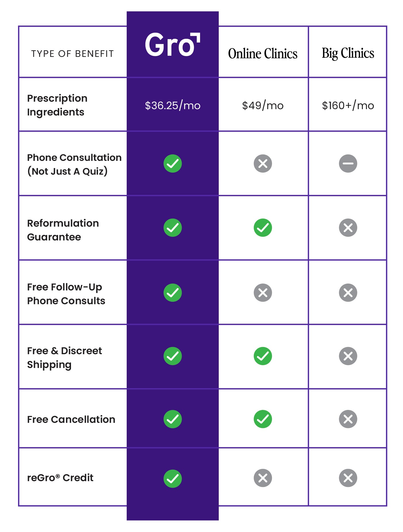Click Big Clinics' gray X for Free & Discreet Shipping
Image resolution: width=403 pixels, height=532 pixels.
[348, 356]
